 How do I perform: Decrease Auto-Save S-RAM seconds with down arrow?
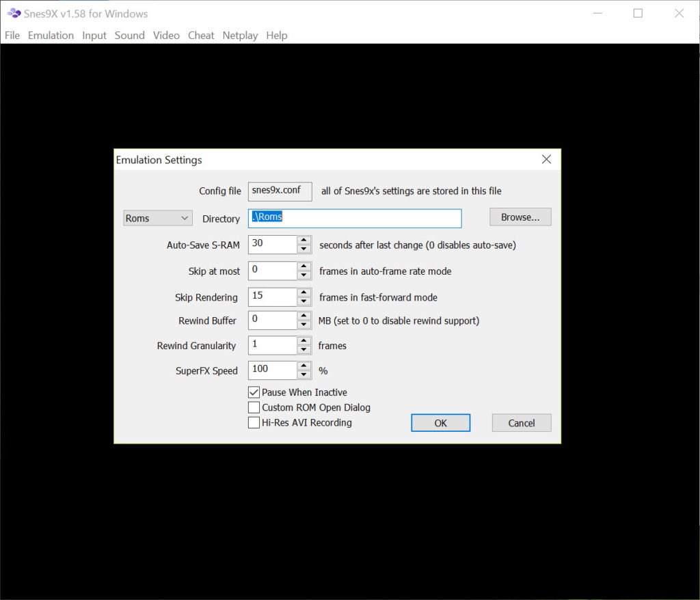304,249
